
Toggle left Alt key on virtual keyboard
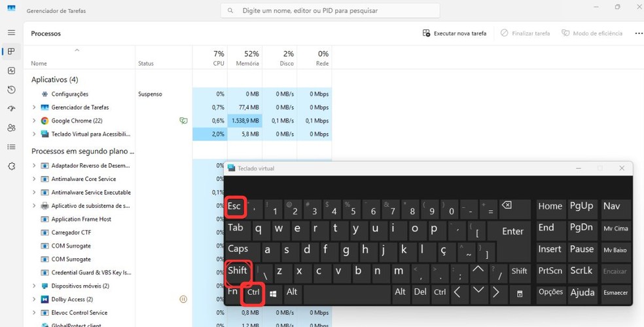pos(293,294)
